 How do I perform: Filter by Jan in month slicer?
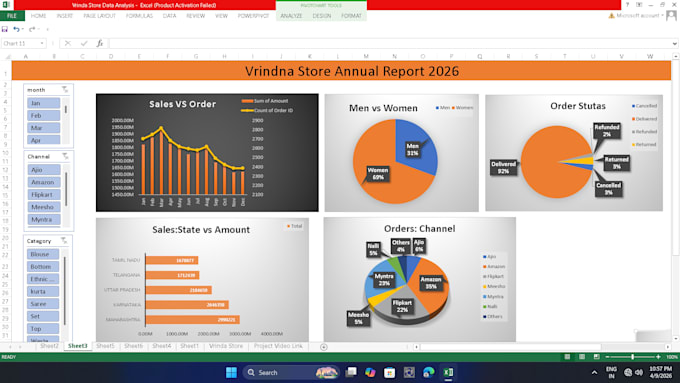click(43, 103)
